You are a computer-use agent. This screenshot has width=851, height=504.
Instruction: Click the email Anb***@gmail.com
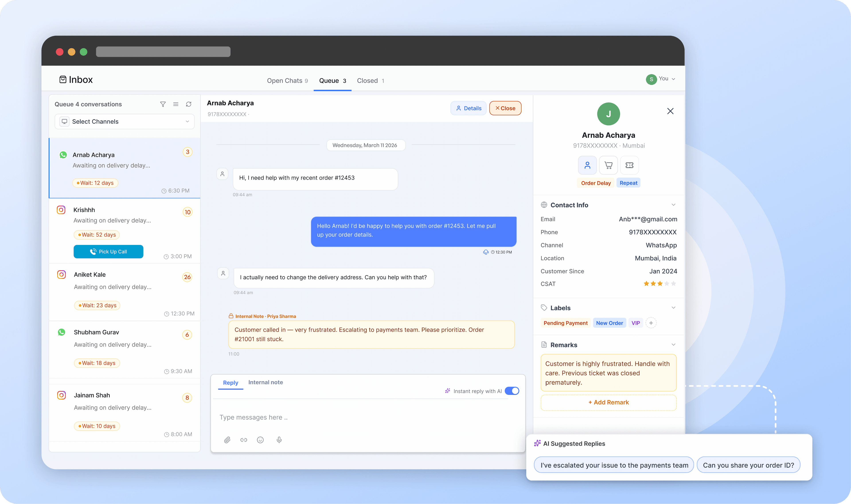coord(648,219)
